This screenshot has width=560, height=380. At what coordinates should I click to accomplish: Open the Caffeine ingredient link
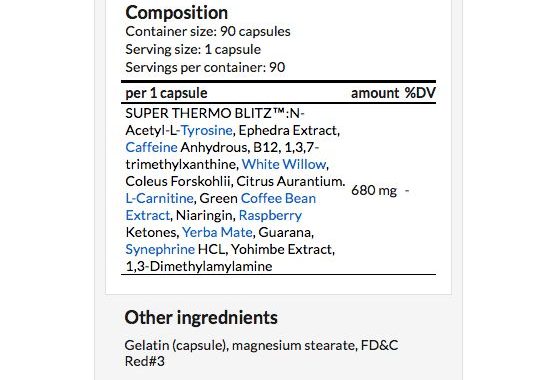(x=151, y=147)
